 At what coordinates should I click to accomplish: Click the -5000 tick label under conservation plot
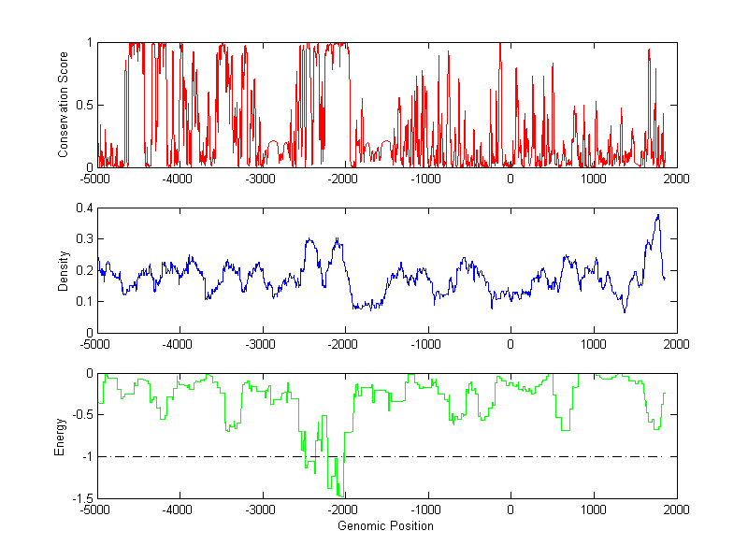pos(96,179)
